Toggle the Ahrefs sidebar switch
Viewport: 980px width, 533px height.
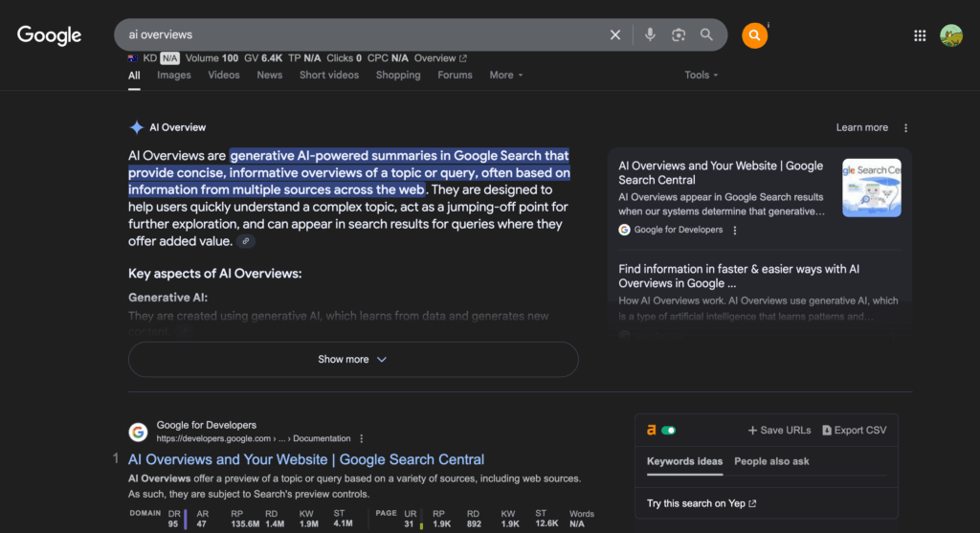[x=669, y=430]
